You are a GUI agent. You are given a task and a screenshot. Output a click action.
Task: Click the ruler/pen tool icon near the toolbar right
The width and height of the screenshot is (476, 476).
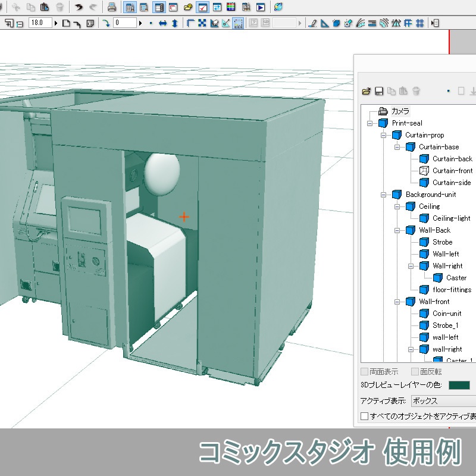(313, 23)
